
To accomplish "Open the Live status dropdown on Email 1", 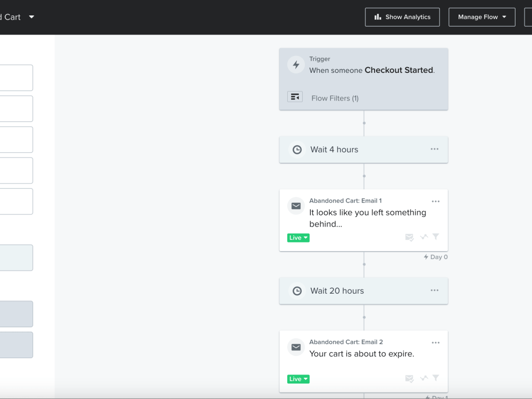I will [x=298, y=237].
